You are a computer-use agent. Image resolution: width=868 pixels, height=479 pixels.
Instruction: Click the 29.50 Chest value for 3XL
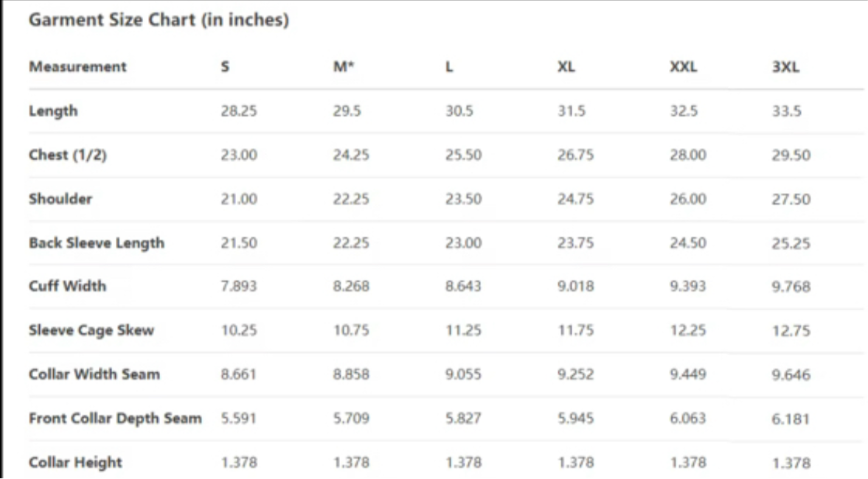(791, 155)
